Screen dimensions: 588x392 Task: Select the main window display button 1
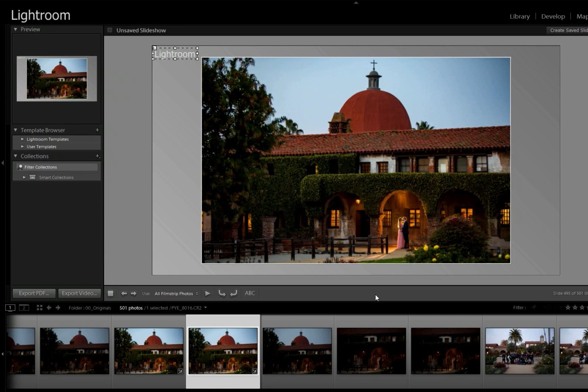point(10,308)
